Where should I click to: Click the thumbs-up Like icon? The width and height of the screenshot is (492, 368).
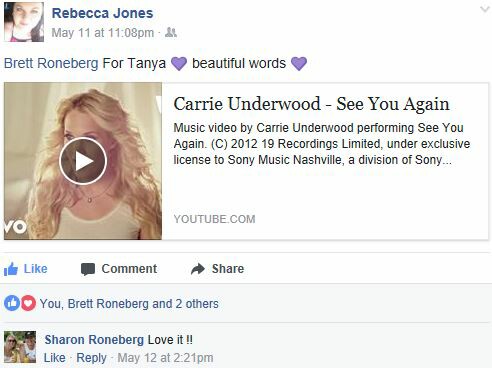point(11,269)
